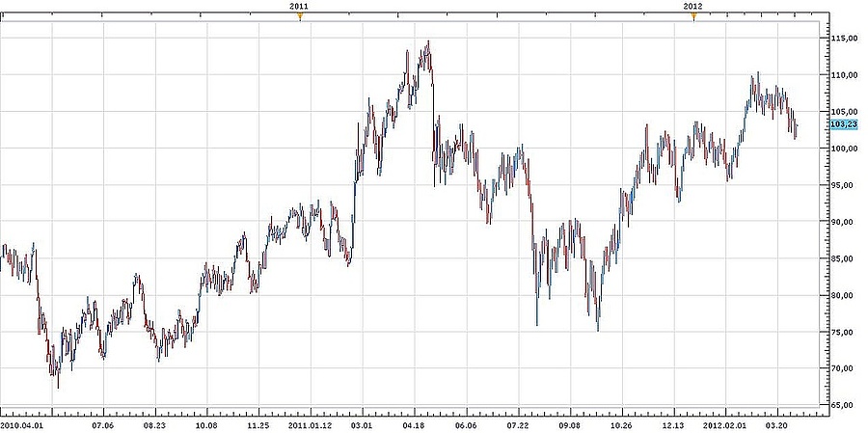Click the 95,00 price axis label
Viewport: 868px width, 433px height.
pyautogui.click(x=845, y=185)
